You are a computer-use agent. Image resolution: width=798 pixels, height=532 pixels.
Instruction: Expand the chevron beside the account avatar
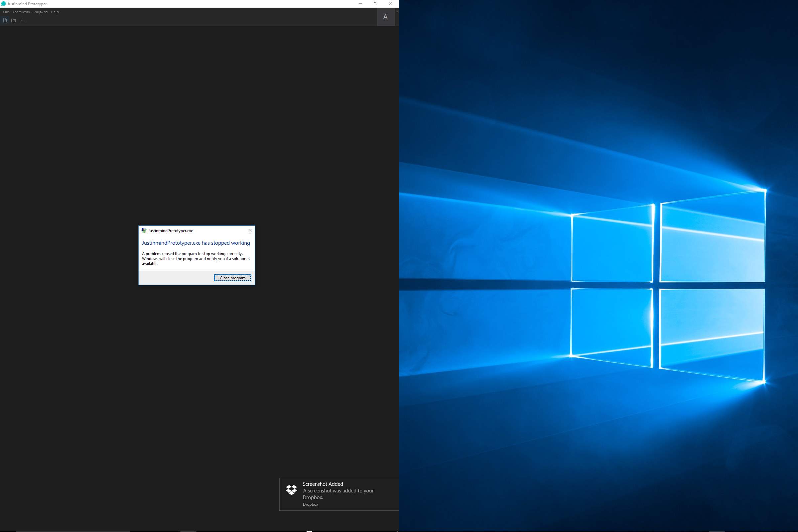tap(397, 11)
